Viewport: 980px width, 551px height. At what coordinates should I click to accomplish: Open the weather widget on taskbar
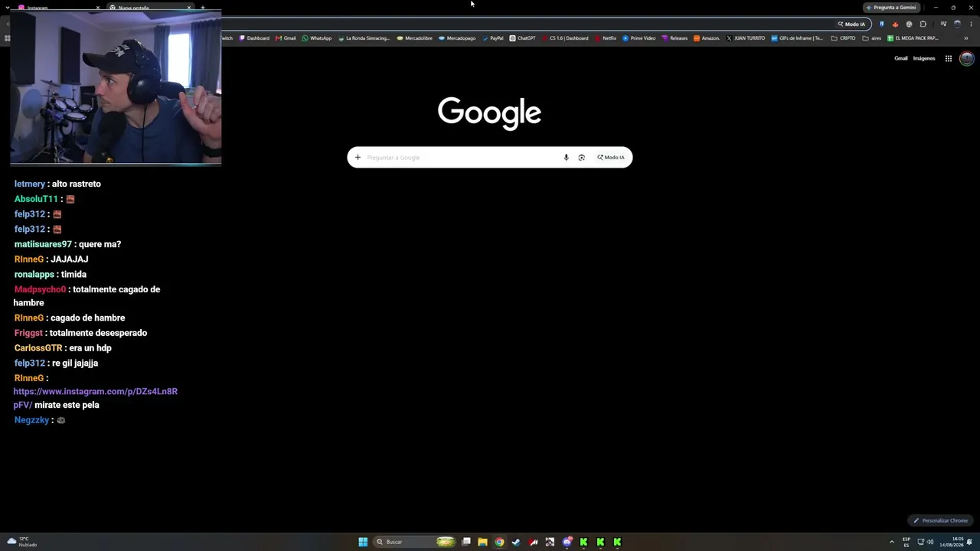21,542
